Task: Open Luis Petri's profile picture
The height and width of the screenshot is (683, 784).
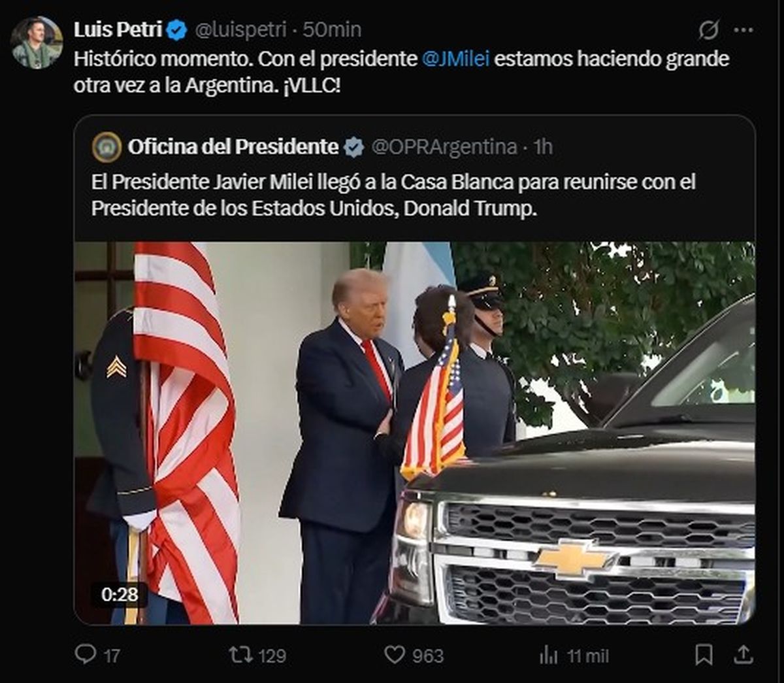Action: (x=37, y=43)
